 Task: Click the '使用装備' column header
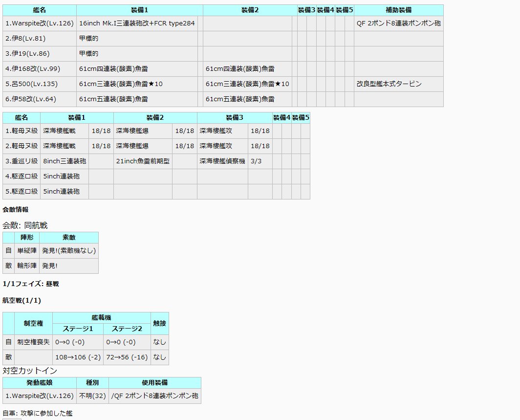point(155,383)
